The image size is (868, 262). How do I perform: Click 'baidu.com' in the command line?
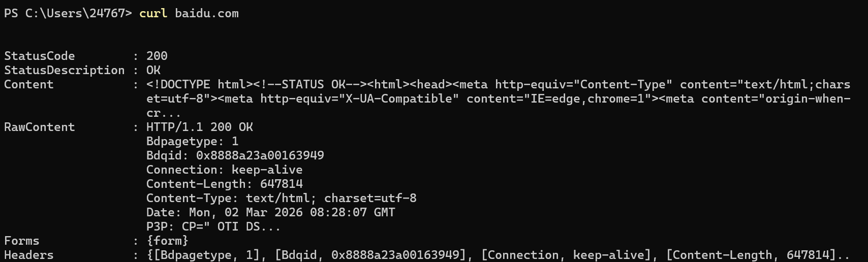point(206,13)
